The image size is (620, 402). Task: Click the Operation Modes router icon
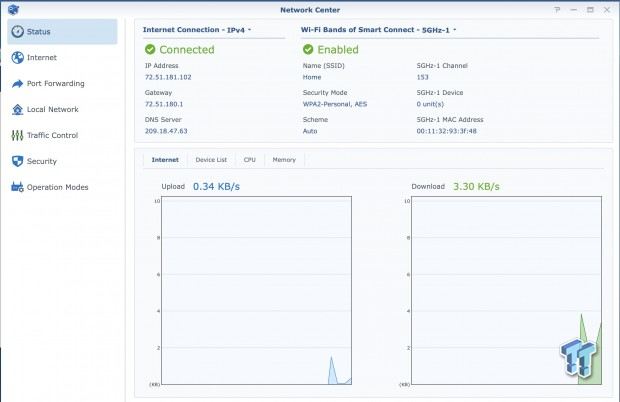pyautogui.click(x=17, y=187)
